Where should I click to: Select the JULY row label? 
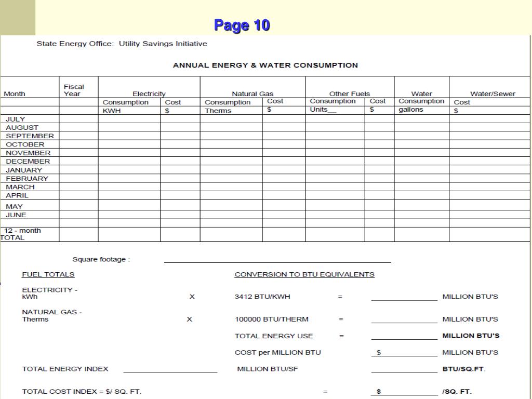coord(15,119)
